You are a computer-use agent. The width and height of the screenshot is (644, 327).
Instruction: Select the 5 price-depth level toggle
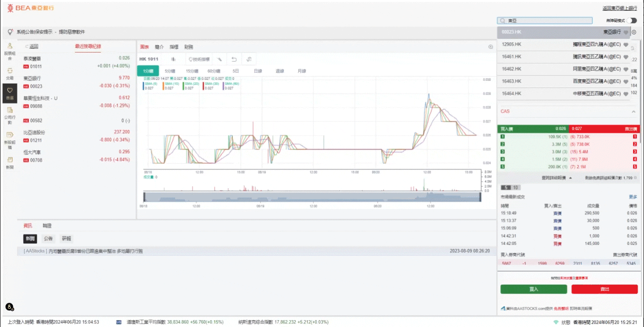point(505,187)
